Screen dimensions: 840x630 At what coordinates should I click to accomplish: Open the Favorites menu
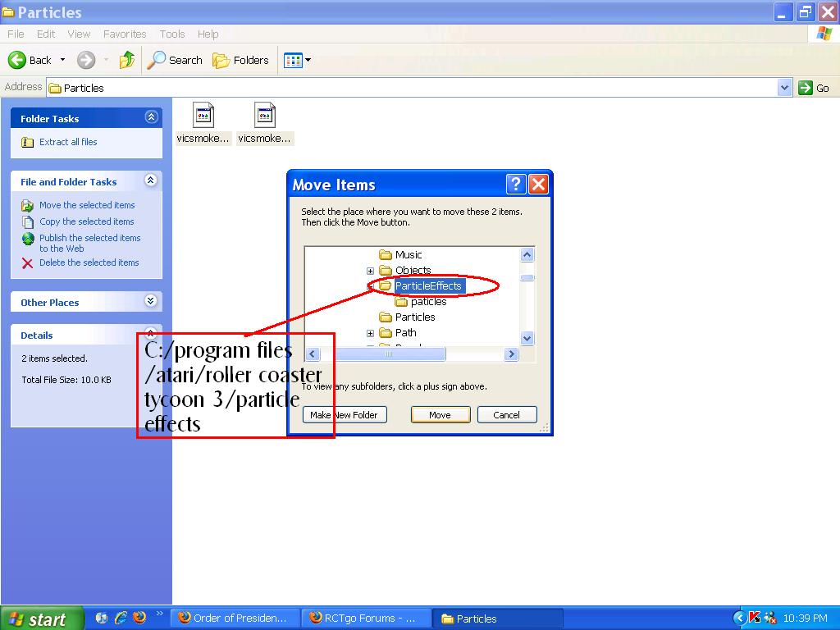pos(125,34)
